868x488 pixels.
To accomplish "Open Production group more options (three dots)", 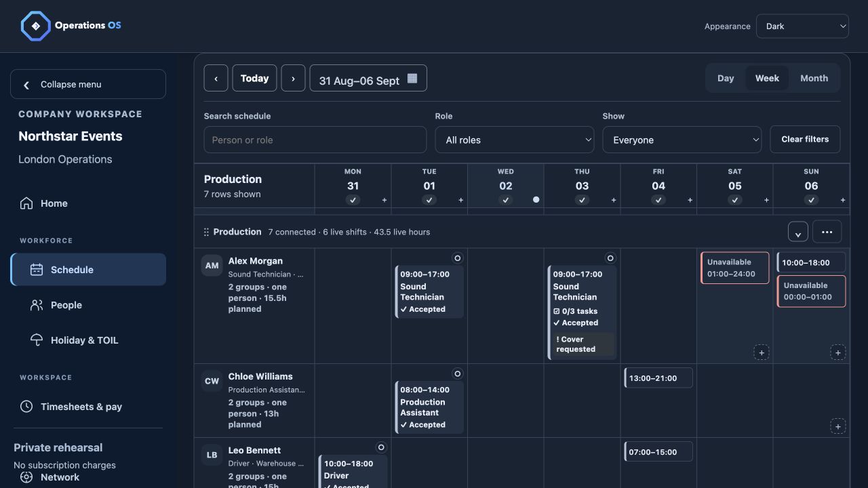I will [x=827, y=232].
